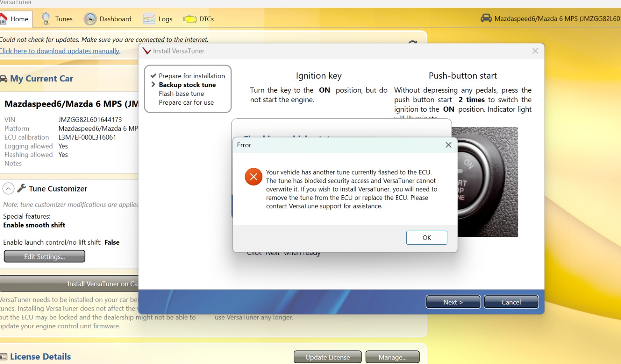The width and height of the screenshot is (621, 364).
Task: Cancel the Install VersaTuner wizard
Action: (511, 302)
